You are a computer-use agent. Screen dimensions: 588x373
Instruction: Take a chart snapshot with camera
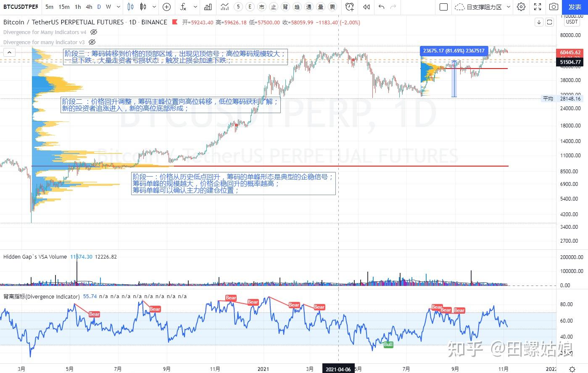coord(554,7)
